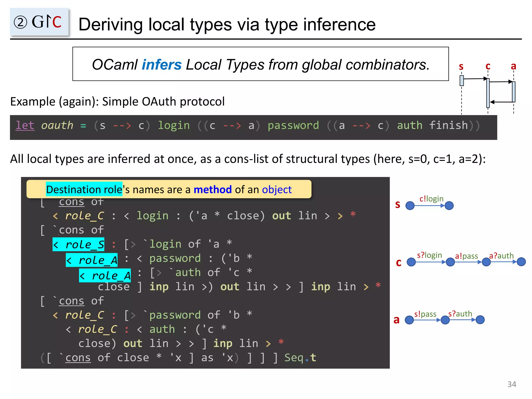
Task: Click the GtC section badge in header
Action: coord(39,22)
